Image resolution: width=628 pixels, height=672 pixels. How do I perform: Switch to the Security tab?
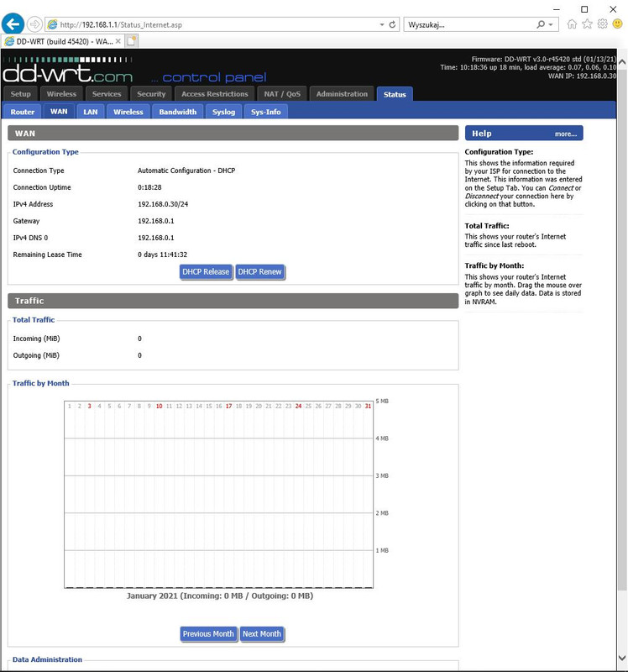coord(151,94)
